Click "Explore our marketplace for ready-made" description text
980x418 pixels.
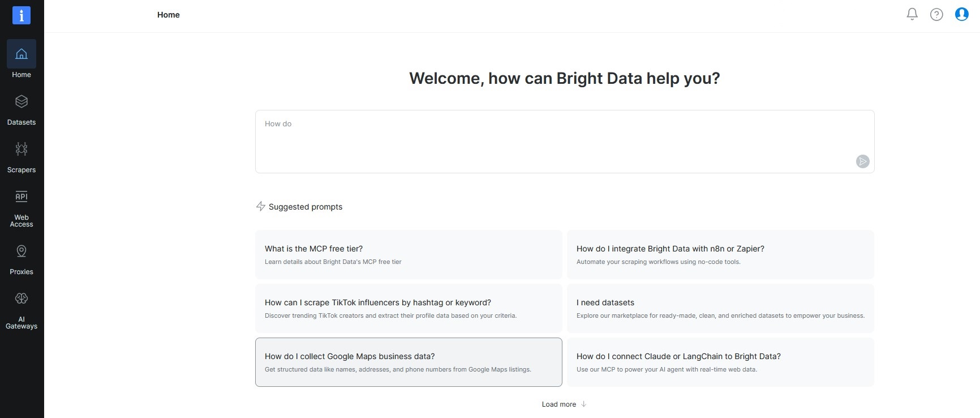tap(720, 315)
